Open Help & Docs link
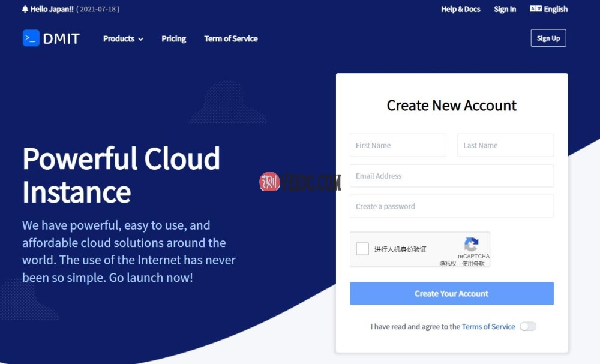600x364 pixels. [x=460, y=9]
